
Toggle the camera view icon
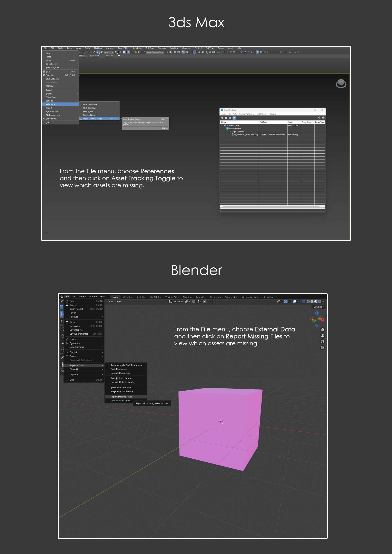[x=322, y=342]
